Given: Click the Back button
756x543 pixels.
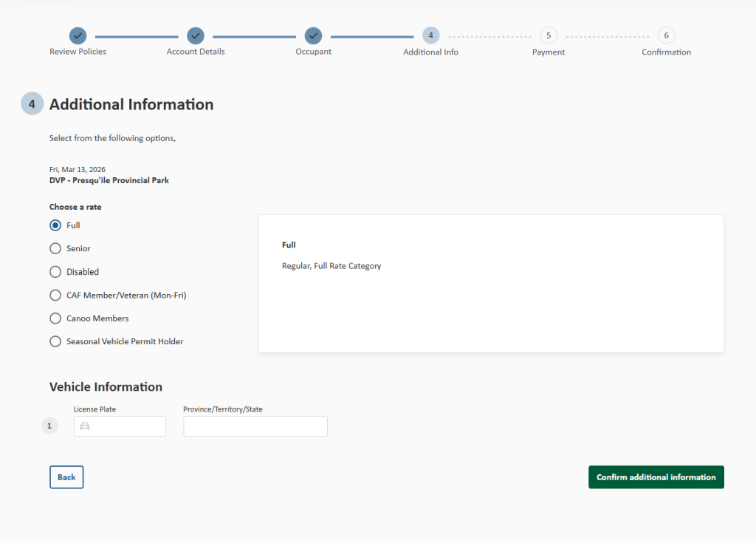Looking at the screenshot, I should click(66, 477).
